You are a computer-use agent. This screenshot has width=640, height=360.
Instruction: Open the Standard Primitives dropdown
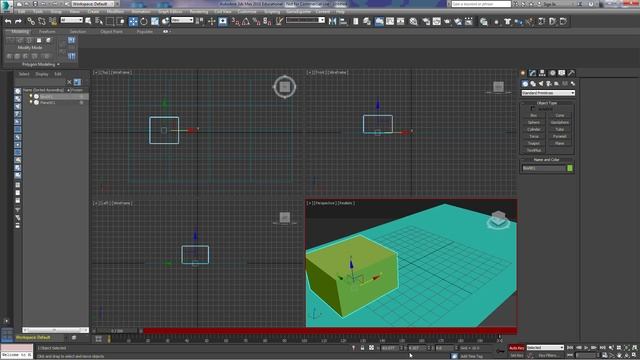(548, 93)
